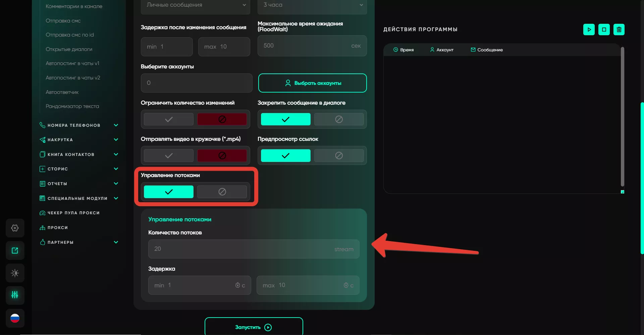Image resolution: width=644 pixels, height=335 pixels.
Task: Enable Управление потоками checkmark toggle
Action: tap(169, 192)
